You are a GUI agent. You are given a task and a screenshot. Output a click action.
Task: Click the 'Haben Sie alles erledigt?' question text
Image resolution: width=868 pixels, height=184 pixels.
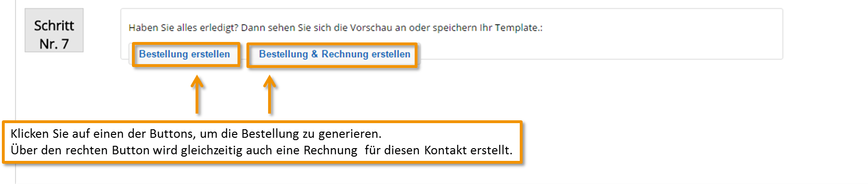pos(183,28)
